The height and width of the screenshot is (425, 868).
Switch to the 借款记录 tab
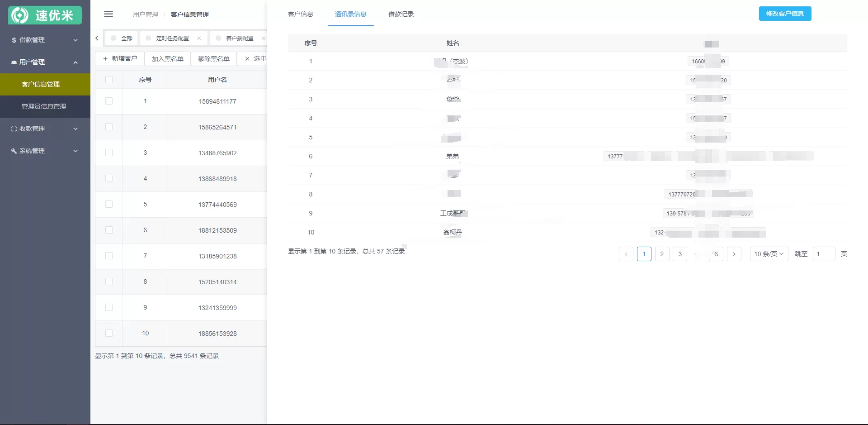[400, 14]
